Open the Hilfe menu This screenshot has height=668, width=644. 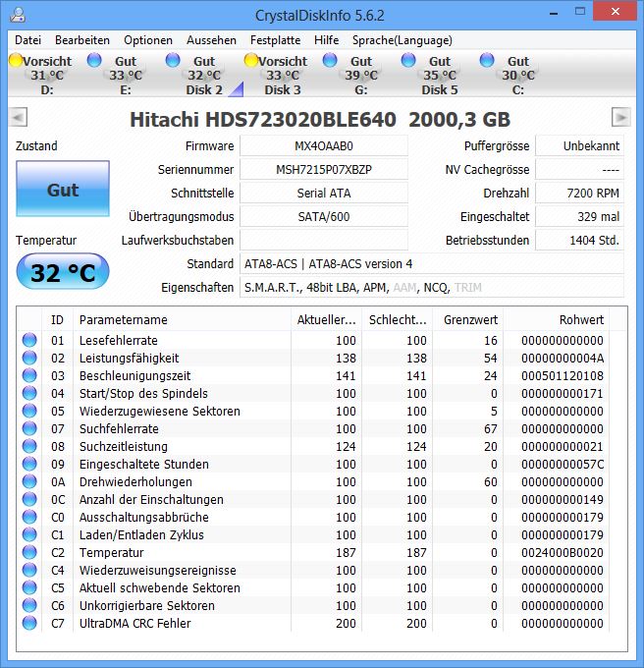tap(327, 40)
